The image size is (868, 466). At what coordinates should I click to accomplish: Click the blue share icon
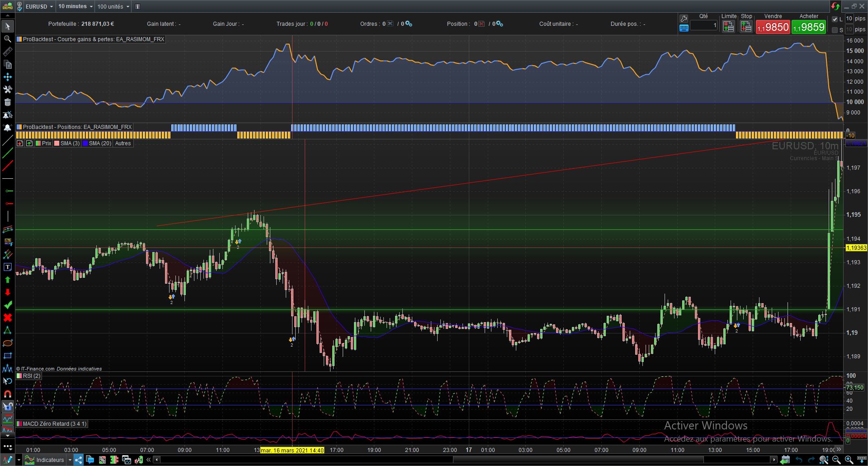79,460
